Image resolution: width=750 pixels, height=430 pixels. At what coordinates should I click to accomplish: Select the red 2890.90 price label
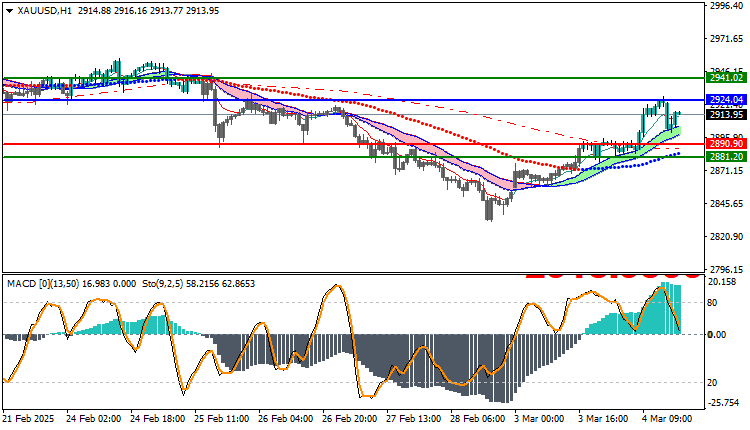point(726,143)
